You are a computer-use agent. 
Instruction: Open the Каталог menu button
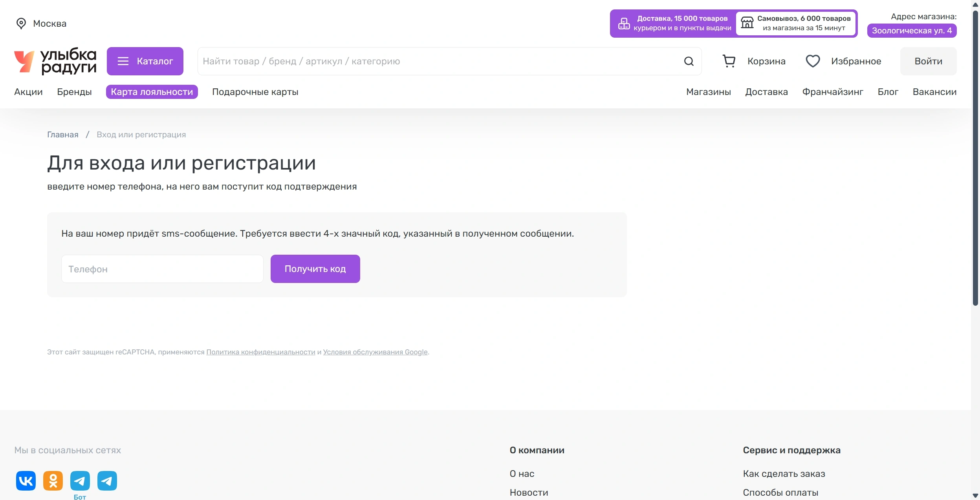point(145,61)
